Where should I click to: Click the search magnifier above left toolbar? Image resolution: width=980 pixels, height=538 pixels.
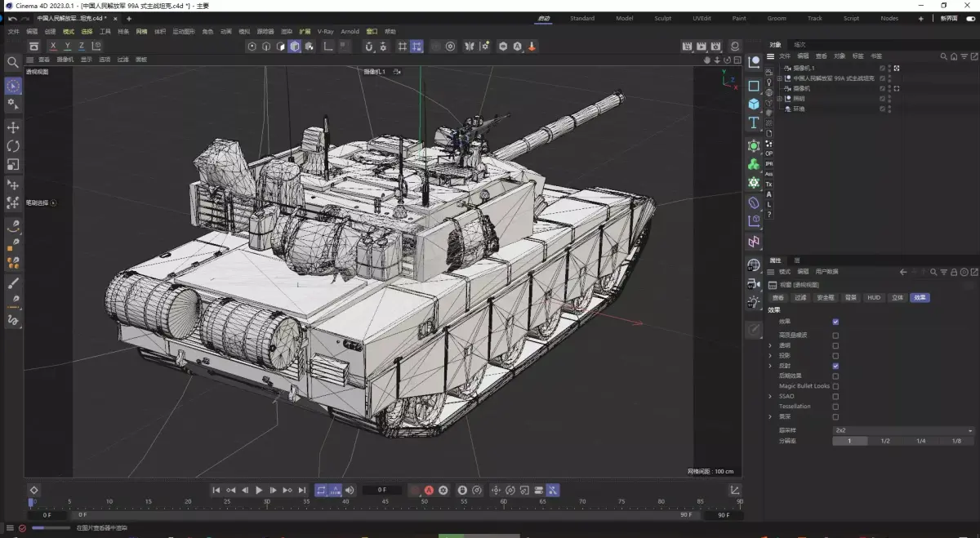tap(12, 62)
